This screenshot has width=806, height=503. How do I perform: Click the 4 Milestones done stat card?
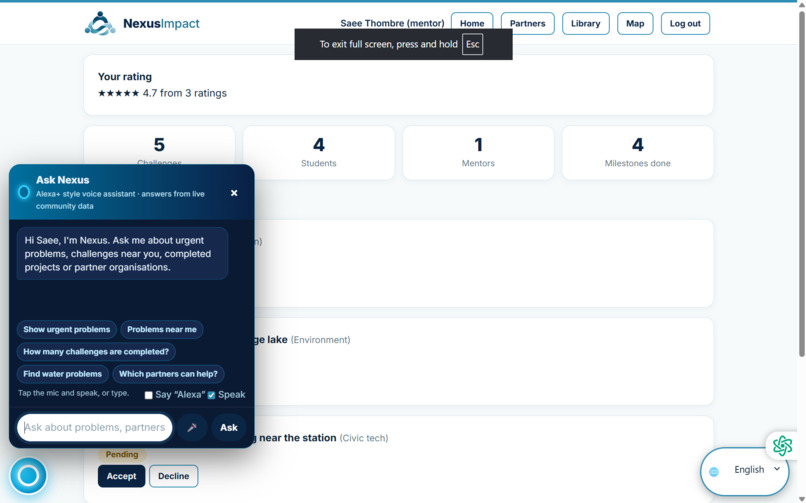click(x=637, y=153)
